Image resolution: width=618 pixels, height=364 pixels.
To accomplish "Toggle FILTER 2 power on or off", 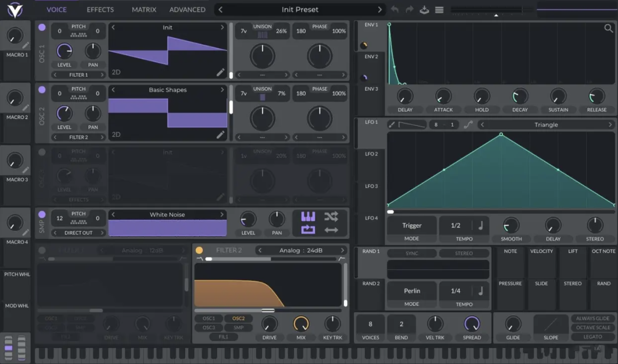I will [x=200, y=250].
